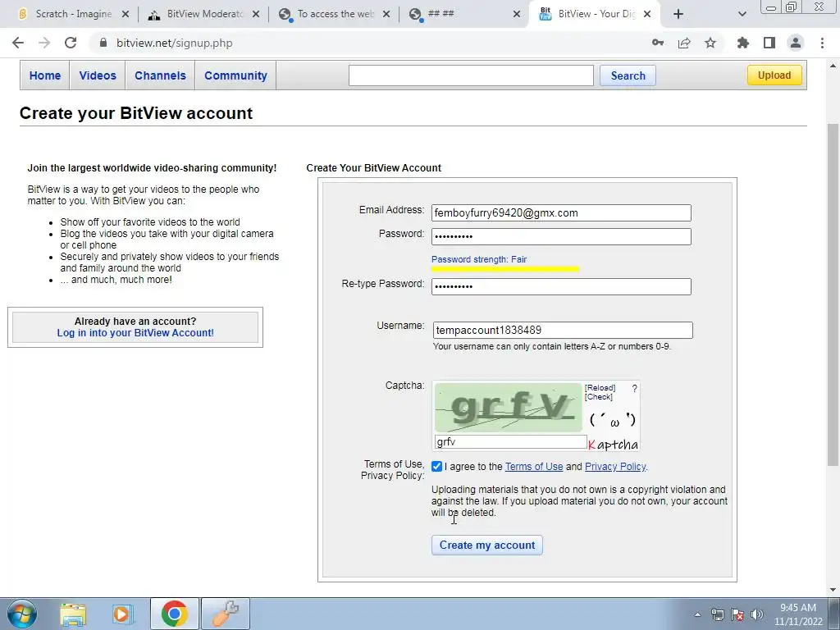The width and height of the screenshot is (840, 630).
Task: Click the Action Center flag icon
Action: pos(737,614)
